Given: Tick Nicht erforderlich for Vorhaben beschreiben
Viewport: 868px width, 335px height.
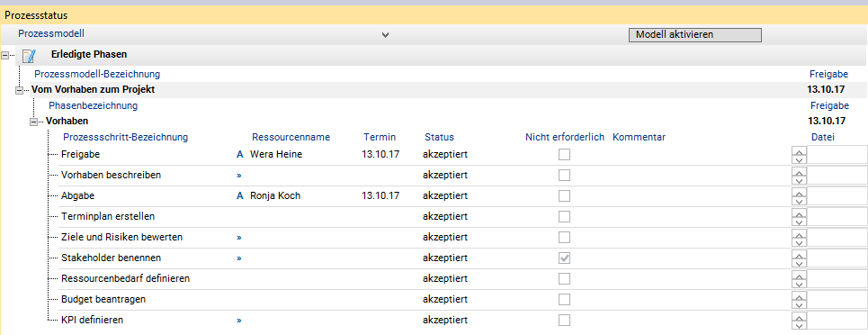Looking at the screenshot, I should tap(564, 176).
